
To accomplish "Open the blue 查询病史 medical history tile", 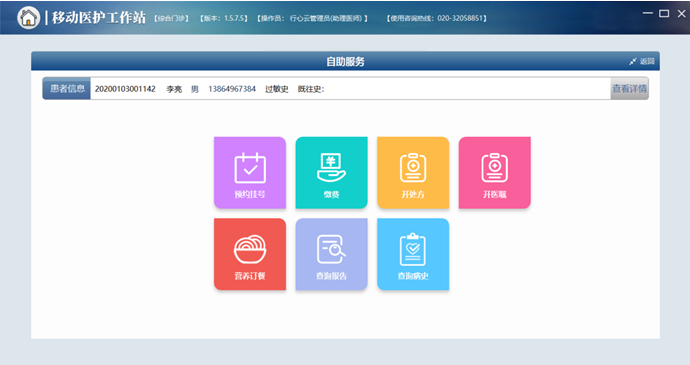I will pyautogui.click(x=413, y=254).
